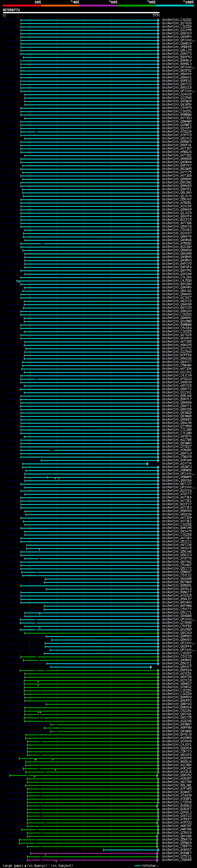Click the green ~80% identity legend segment
Viewport: 197px width, 868px height.
[x=137, y=6]
